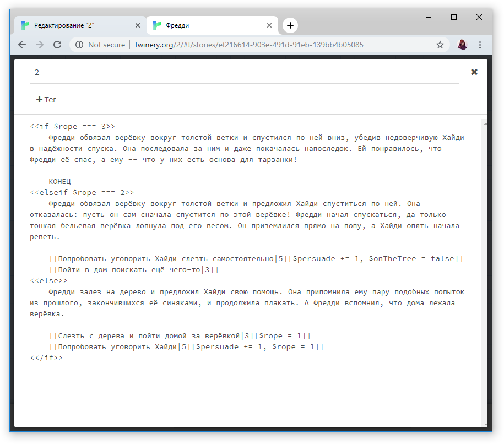Close the Chrome browser window
The height and width of the screenshot is (444, 504).
click(479, 18)
